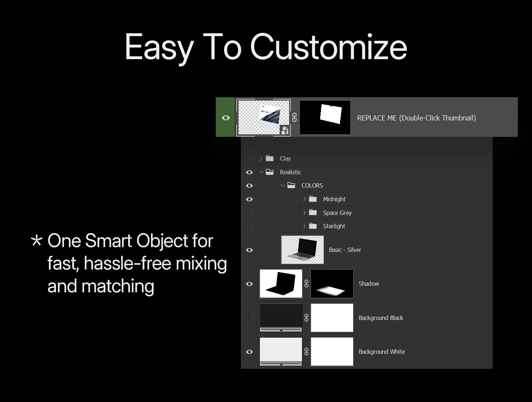Collapse the COLORS group
This screenshot has height=402, width=532.
(x=283, y=185)
